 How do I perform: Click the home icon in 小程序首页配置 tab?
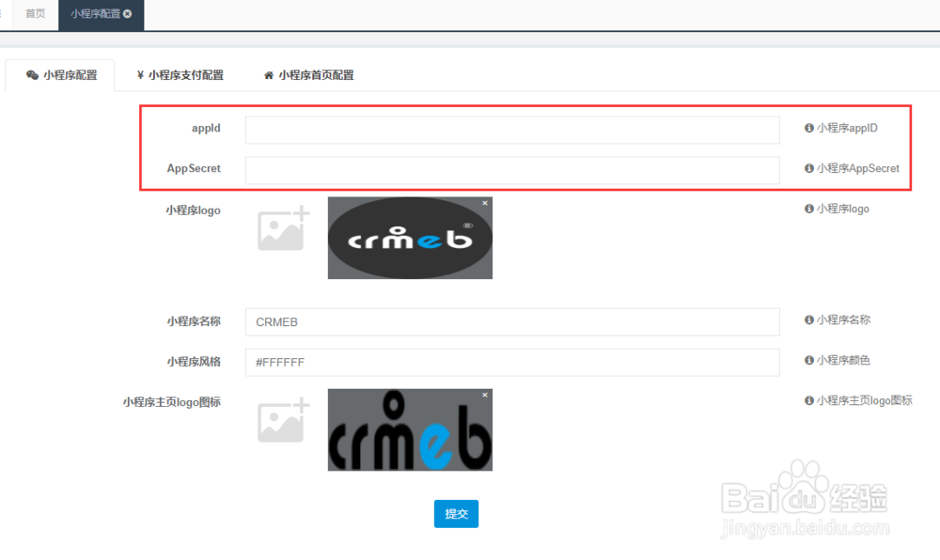tap(269, 75)
